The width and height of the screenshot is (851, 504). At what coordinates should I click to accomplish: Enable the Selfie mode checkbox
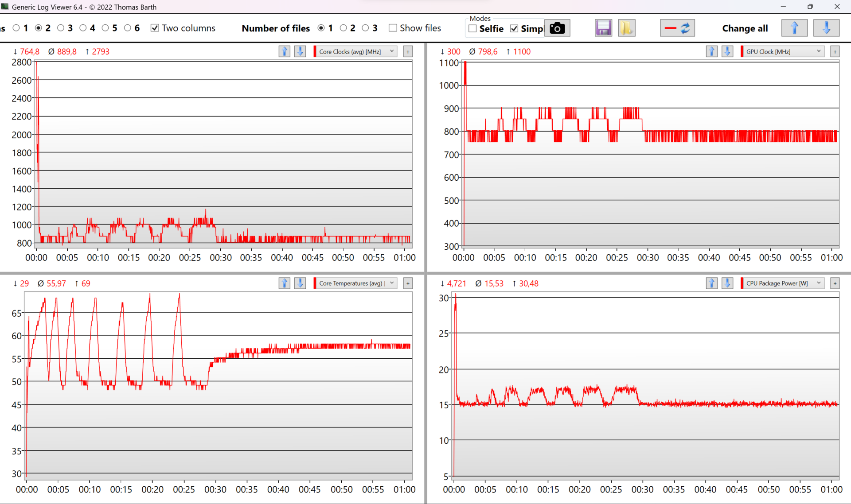pos(472,28)
